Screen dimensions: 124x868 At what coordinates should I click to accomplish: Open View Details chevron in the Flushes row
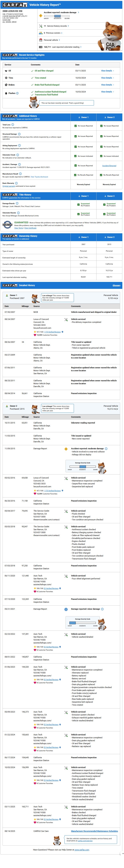(114, 92)
